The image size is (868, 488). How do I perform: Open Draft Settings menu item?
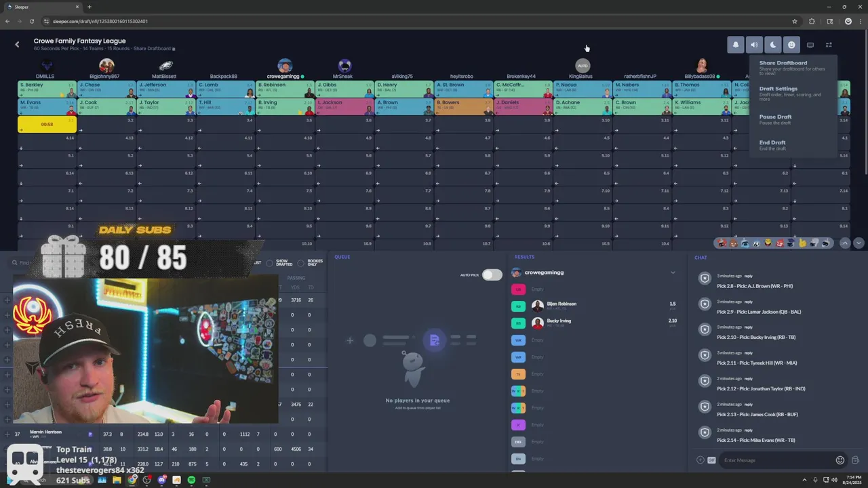point(792,93)
